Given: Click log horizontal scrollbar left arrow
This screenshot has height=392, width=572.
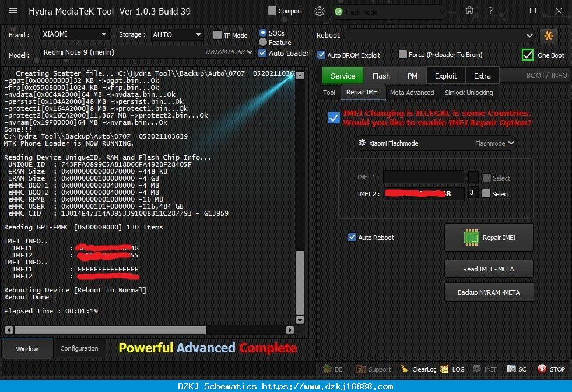Looking at the screenshot, I should (x=9, y=330).
